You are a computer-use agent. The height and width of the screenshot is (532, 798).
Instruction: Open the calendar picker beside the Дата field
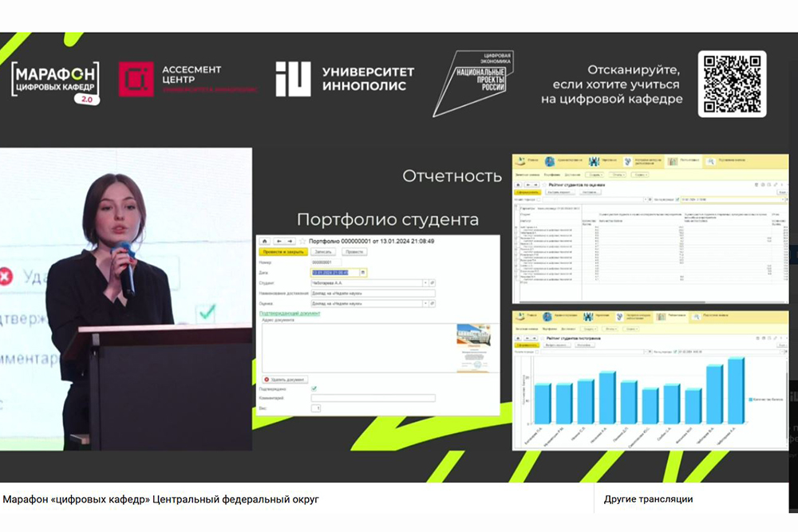click(x=363, y=272)
